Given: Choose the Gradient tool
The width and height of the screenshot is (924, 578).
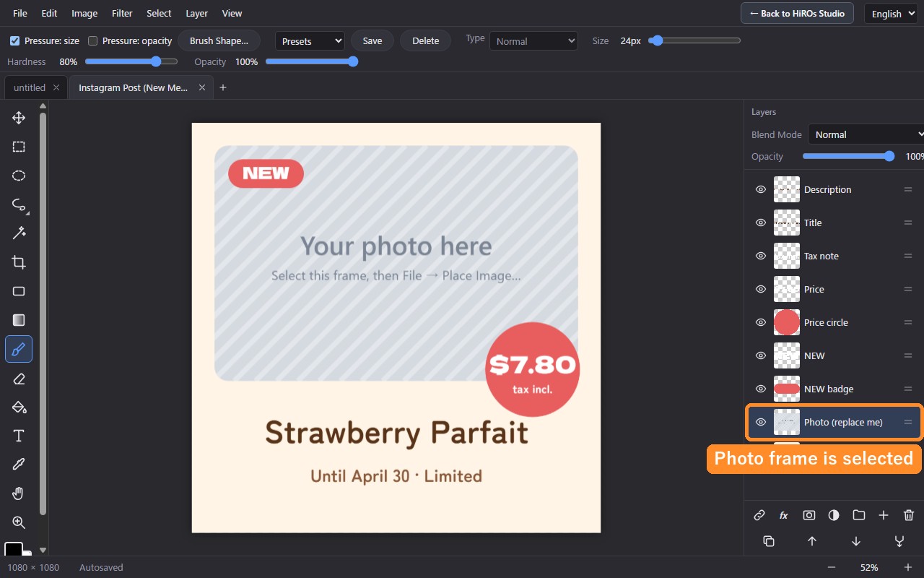Looking at the screenshot, I should click(x=19, y=320).
